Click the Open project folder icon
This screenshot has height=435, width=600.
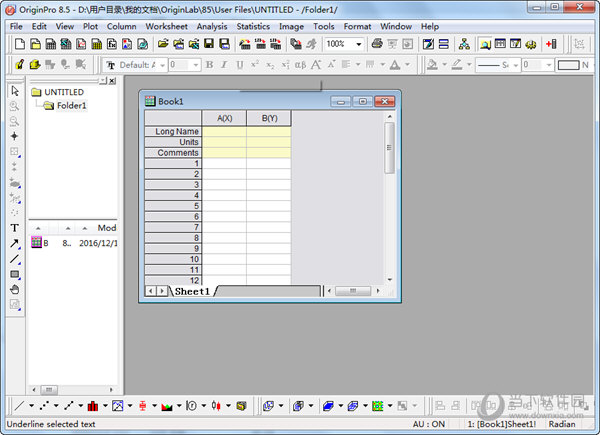click(x=163, y=44)
